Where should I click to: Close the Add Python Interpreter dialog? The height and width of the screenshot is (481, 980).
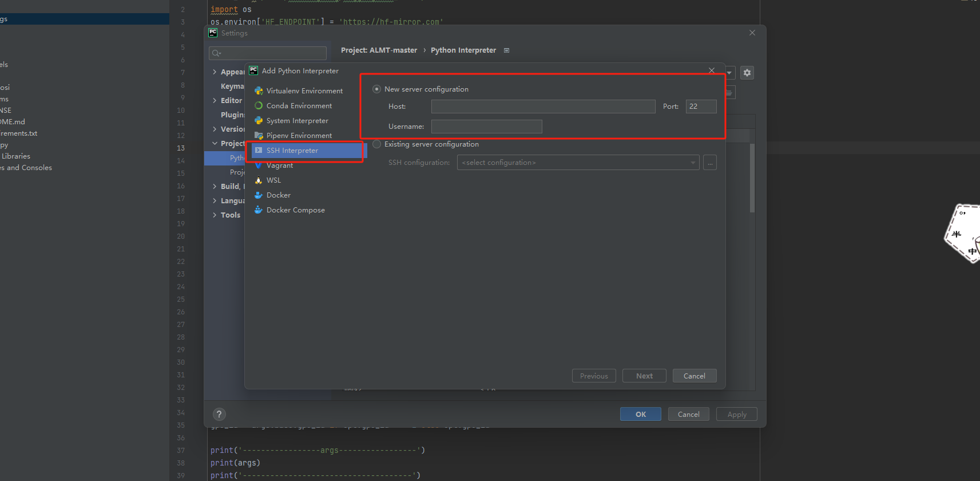[x=712, y=70]
